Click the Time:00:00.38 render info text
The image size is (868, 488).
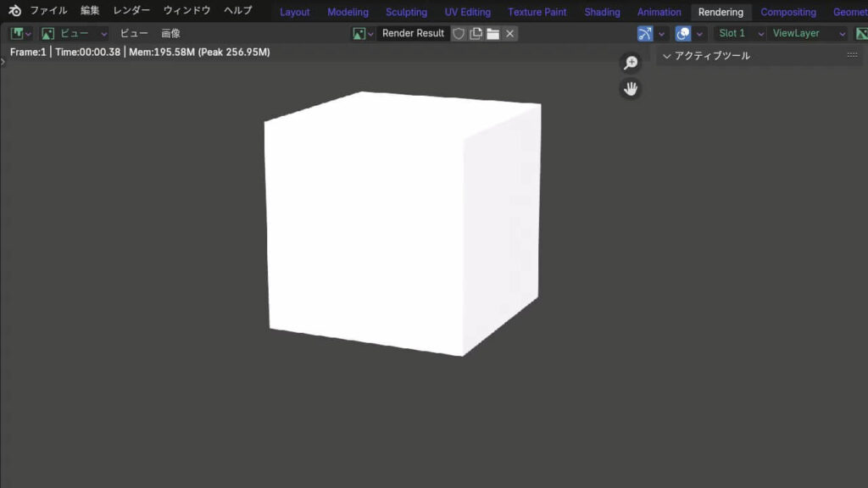(87, 52)
